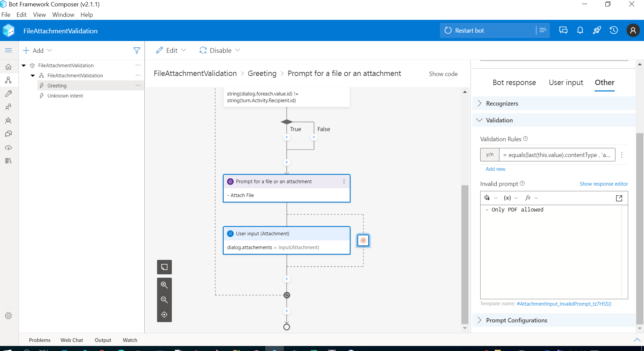Open the Disable dropdown above the canvas

[x=220, y=50]
